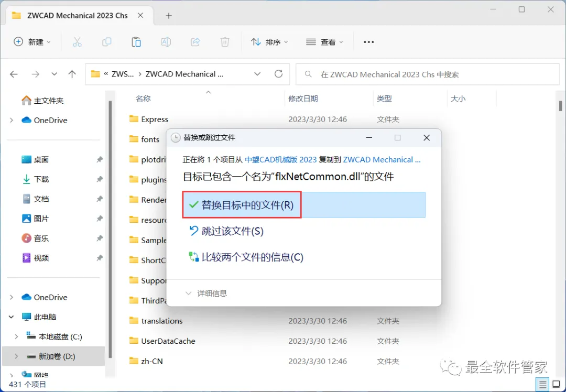Minimize the 替换或跳过文件 dialog
Screen dimensions: 566x392
(369, 137)
